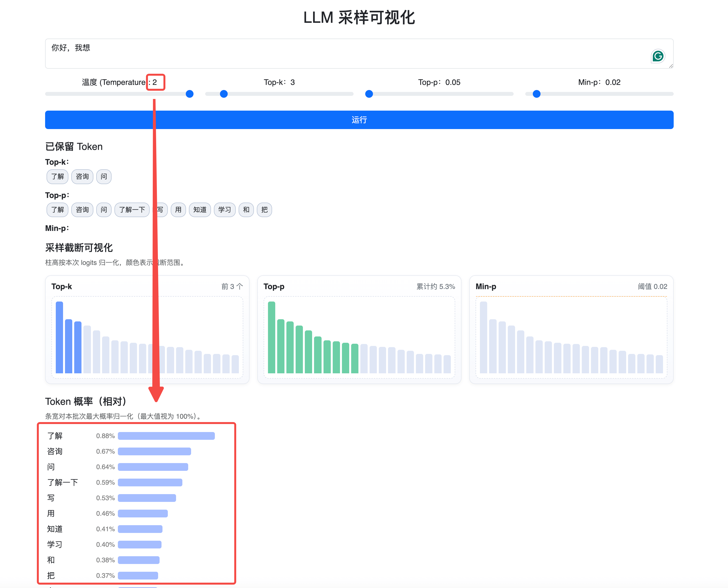The image size is (728, 588).
Task: Select the 学习 token chip
Action: coord(225,210)
